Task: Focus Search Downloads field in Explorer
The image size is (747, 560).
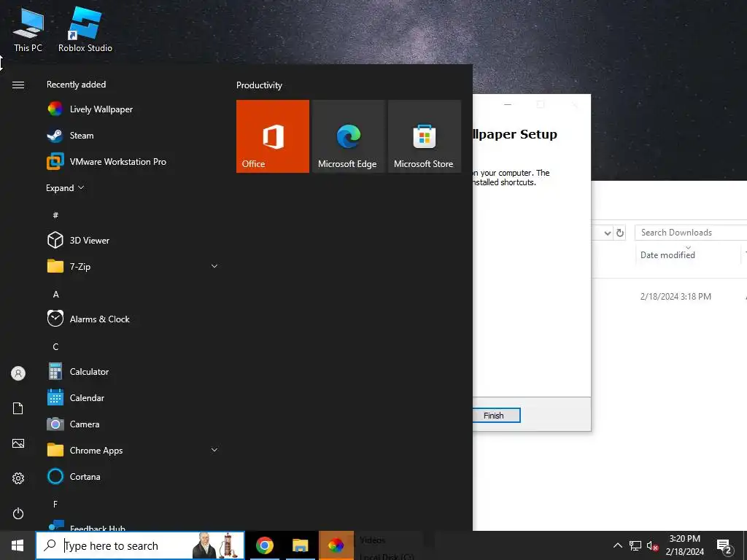Action: coord(691,233)
